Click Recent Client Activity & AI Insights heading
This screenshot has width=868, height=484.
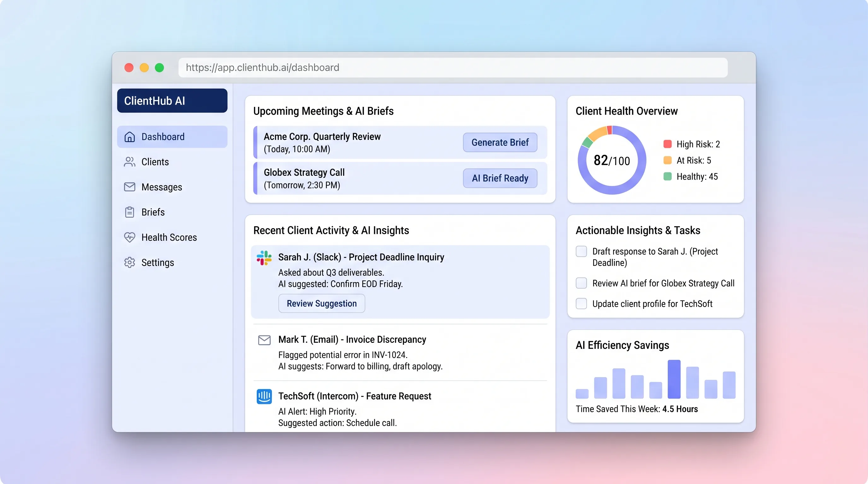[331, 230]
